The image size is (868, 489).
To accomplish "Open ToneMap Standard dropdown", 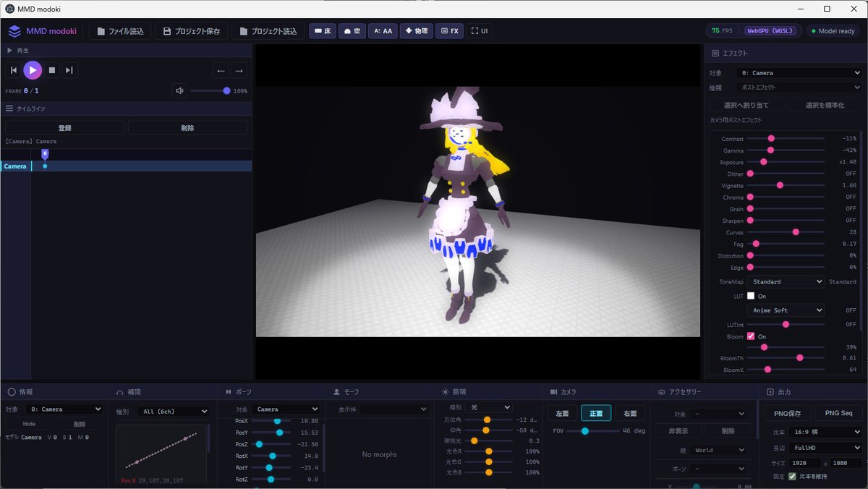I will point(786,281).
